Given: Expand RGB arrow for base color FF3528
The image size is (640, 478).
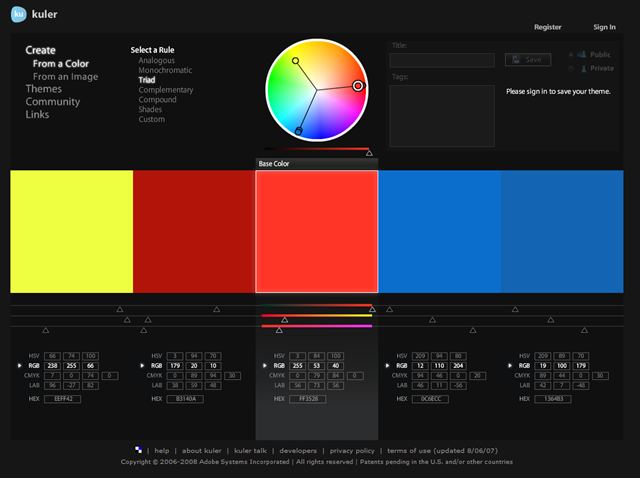Looking at the screenshot, I should pyautogui.click(x=264, y=365).
